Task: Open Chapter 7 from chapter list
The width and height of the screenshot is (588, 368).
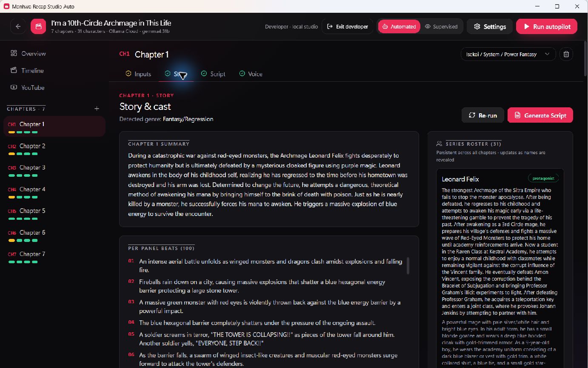Action: 54,256
